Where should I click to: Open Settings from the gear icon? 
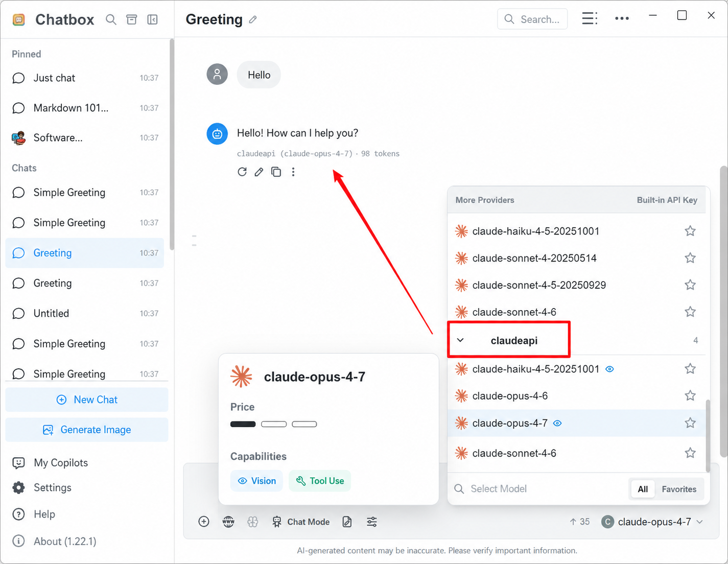pyautogui.click(x=19, y=487)
